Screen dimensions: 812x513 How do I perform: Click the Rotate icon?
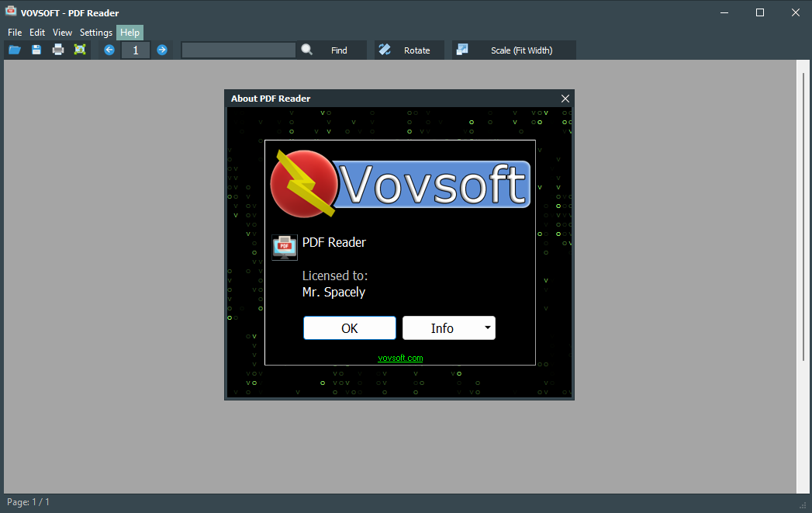[x=385, y=50]
